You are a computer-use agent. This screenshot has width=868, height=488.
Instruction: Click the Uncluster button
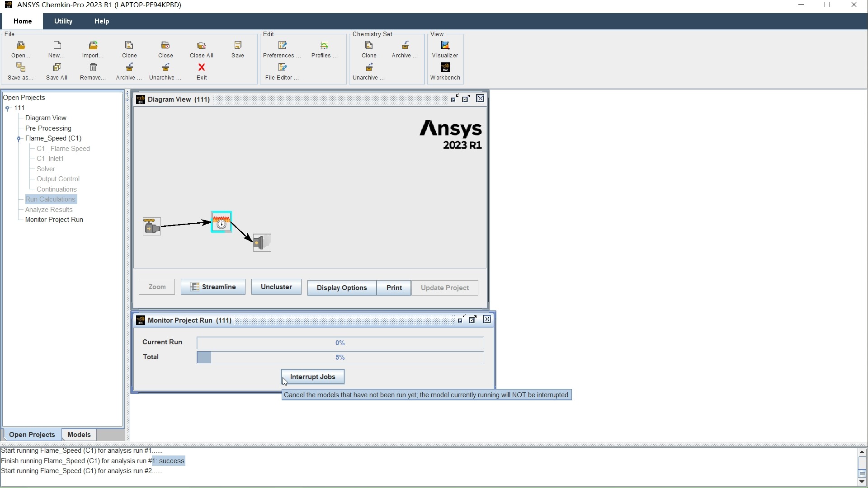[x=276, y=287]
